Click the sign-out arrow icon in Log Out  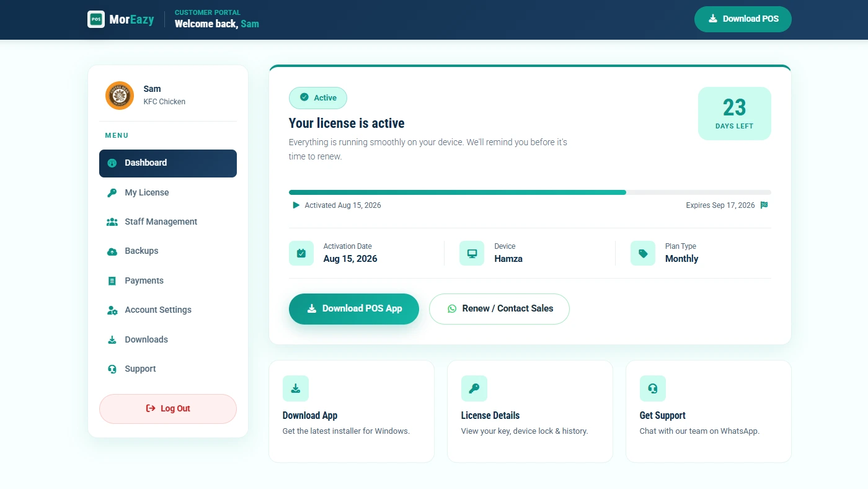(x=151, y=408)
